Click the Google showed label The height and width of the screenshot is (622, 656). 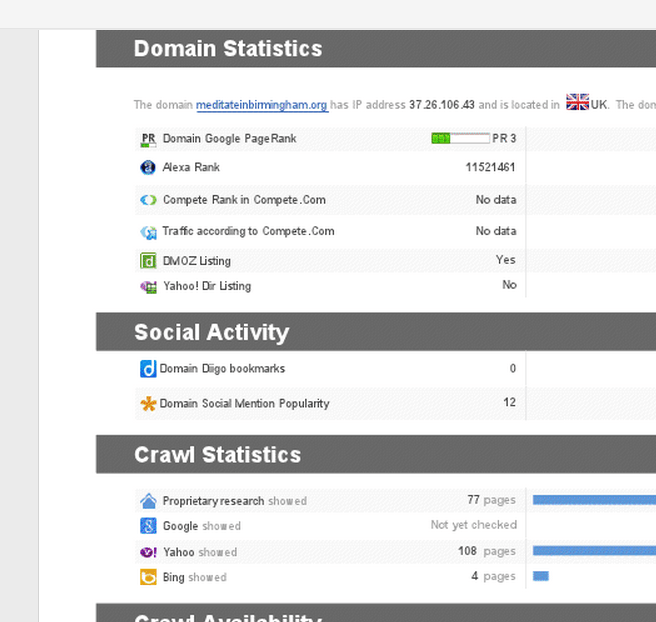[202, 526]
